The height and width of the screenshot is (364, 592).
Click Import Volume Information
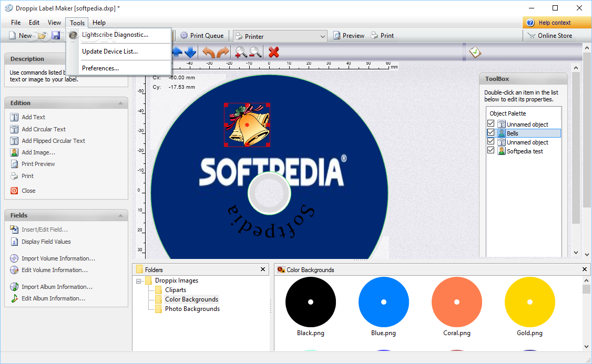[x=53, y=258]
